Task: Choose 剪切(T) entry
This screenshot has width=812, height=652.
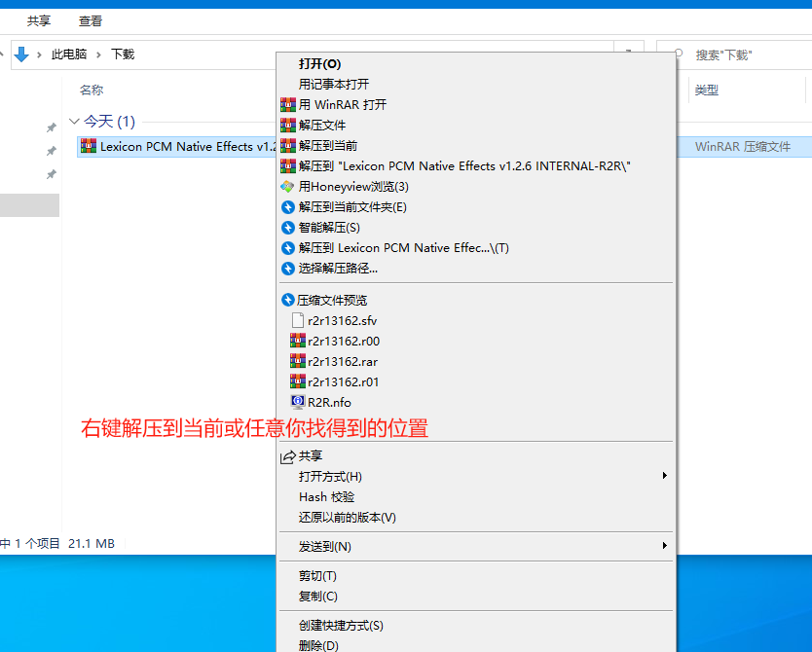Action: click(476, 575)
